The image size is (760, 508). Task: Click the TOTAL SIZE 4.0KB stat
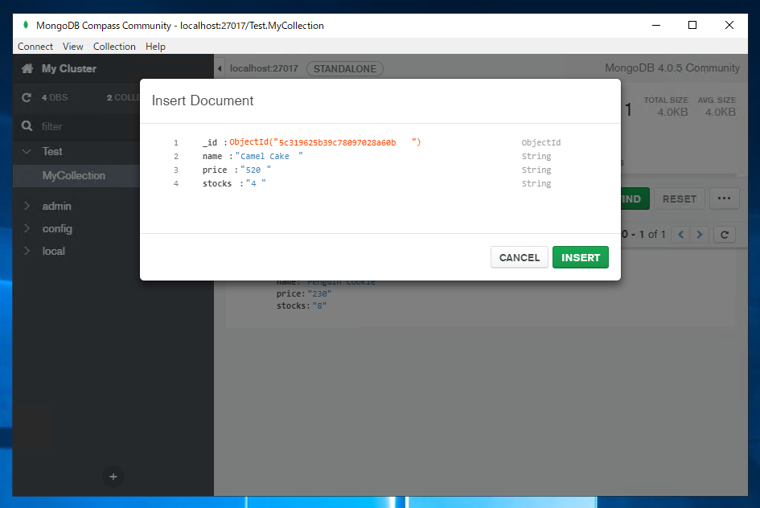click(665, 107)
